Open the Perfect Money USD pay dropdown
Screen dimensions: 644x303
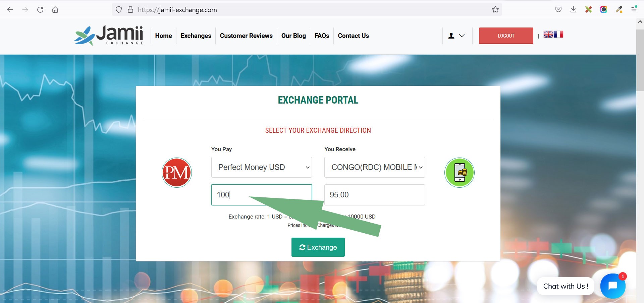[x=262, y=167]
